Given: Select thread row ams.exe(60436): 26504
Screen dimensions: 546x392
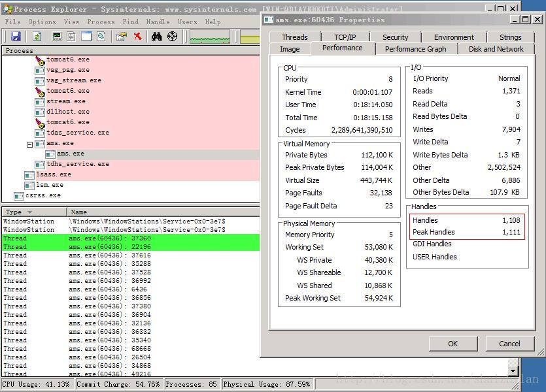Looking at the screenshot, I should pyautogui.click(x=131, y=357).
